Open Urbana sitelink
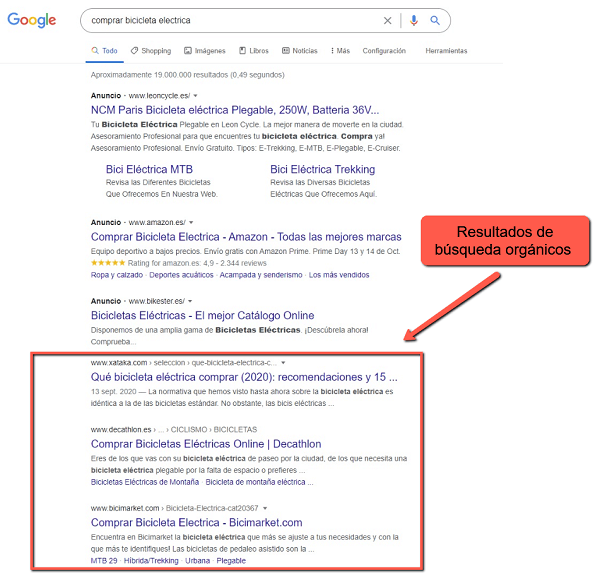Viewport: 600px width, 578px height. coord(197,561)
